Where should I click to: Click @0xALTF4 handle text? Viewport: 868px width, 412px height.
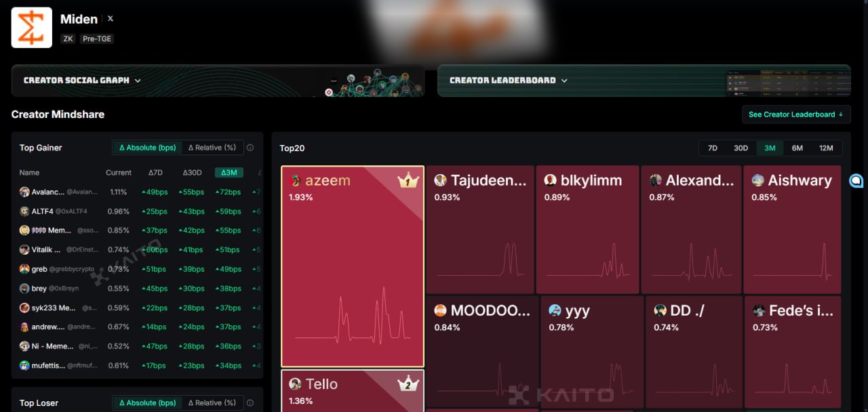[71, 211]
